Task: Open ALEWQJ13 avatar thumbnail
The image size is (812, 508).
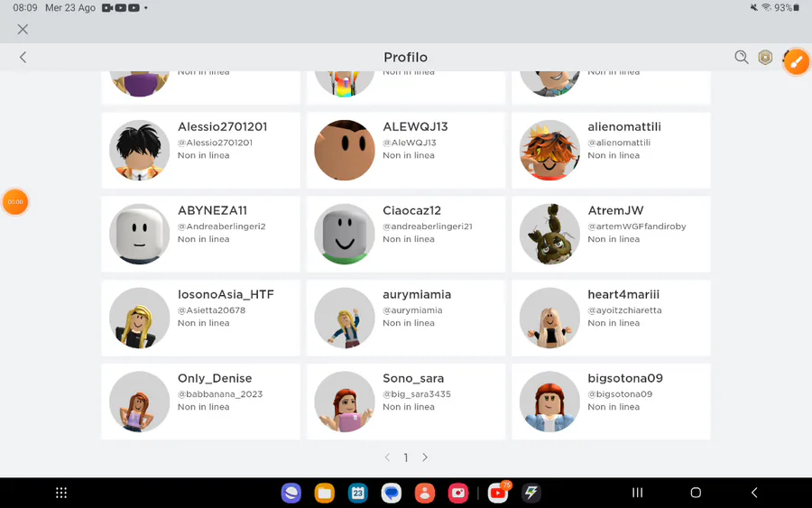Action: pyautogui.click(x=345, y=150)
